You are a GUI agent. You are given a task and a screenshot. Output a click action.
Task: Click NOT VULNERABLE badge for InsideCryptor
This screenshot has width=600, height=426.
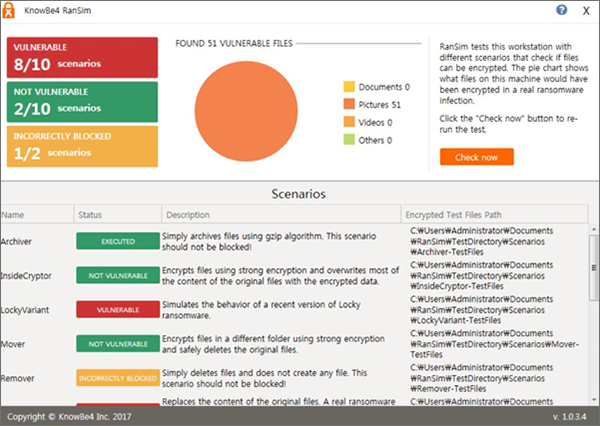(118, 275)
